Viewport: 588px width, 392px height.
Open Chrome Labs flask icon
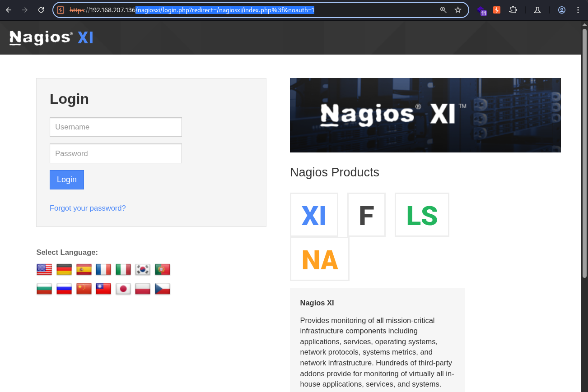[537, 10]
